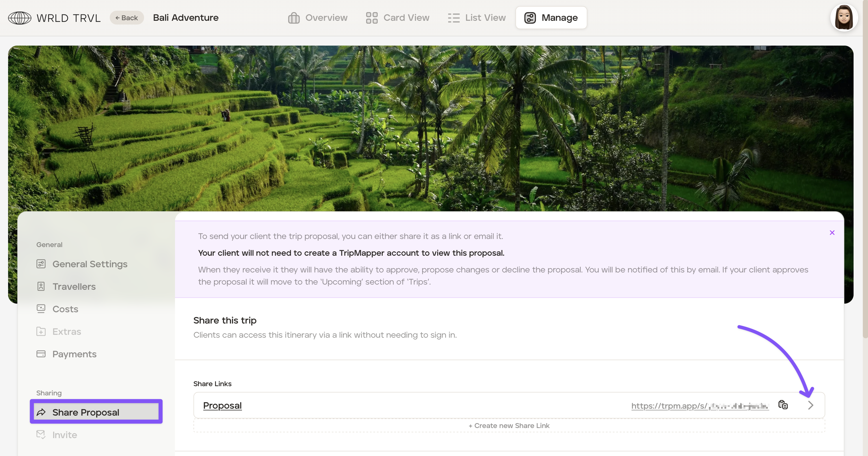Select the Manage tab
This screenshot has height=456, width=868.
(x=551, y=18)
